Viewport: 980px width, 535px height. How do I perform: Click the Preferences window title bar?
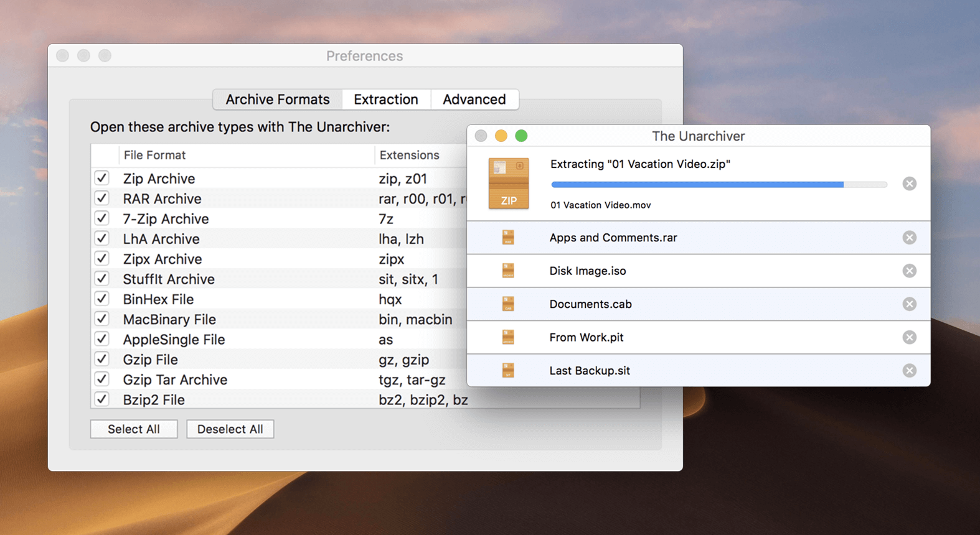(365, 56)
